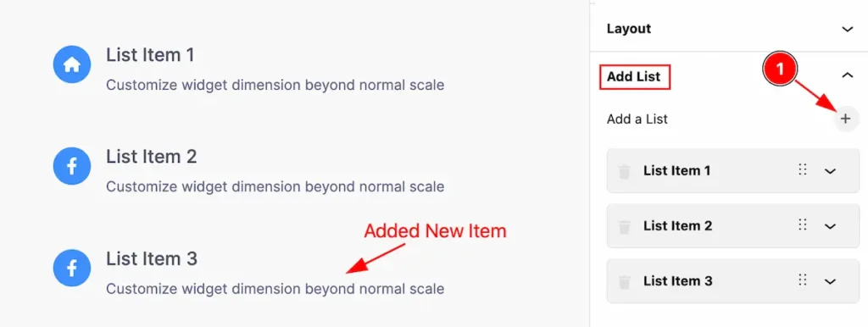Expand the Layout section chevron
This screenshot has width=868, height=327.
848,30
